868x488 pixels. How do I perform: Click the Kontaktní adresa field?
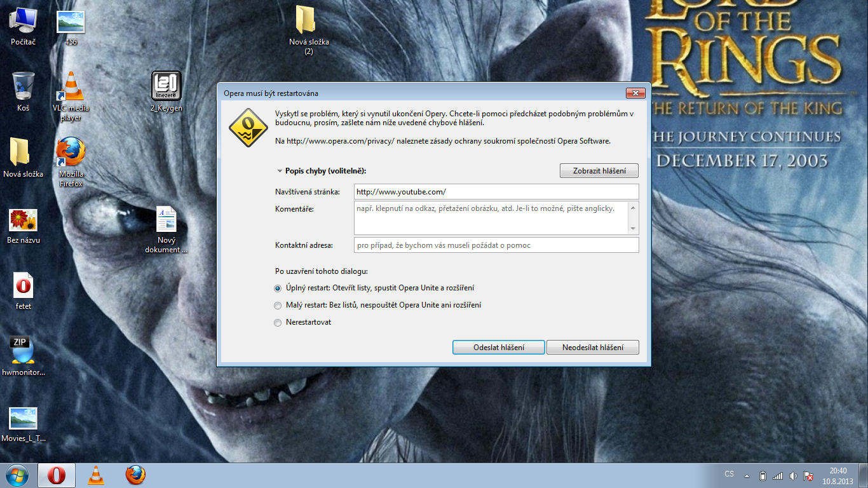pos(496,245)
